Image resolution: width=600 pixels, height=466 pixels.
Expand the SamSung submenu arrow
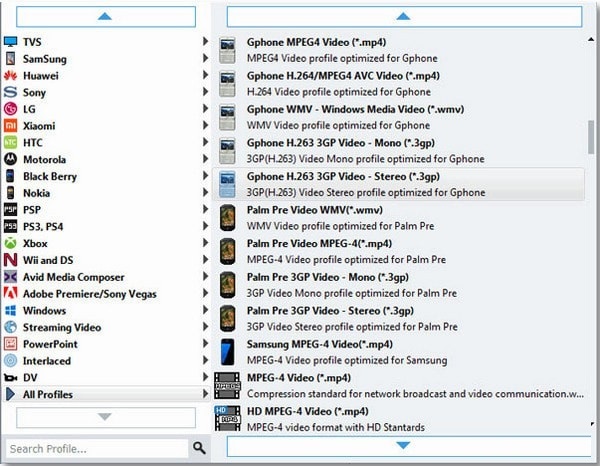click(205, 58)
